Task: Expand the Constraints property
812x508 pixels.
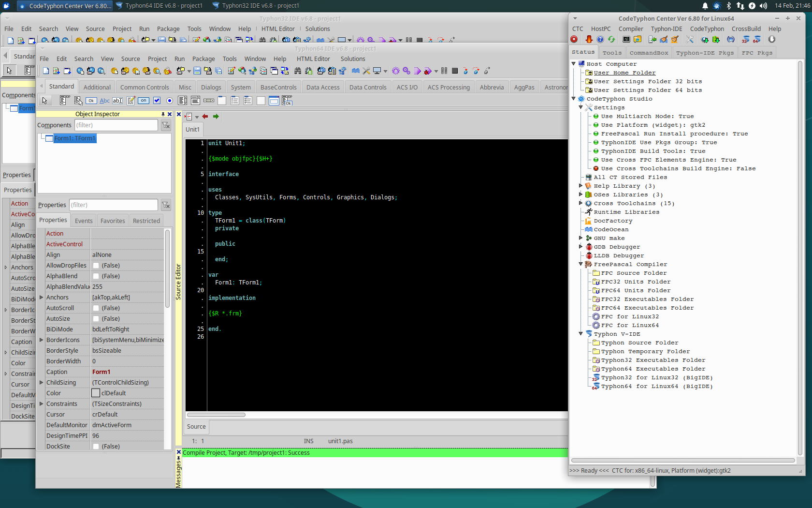Action: click(42, 404)
